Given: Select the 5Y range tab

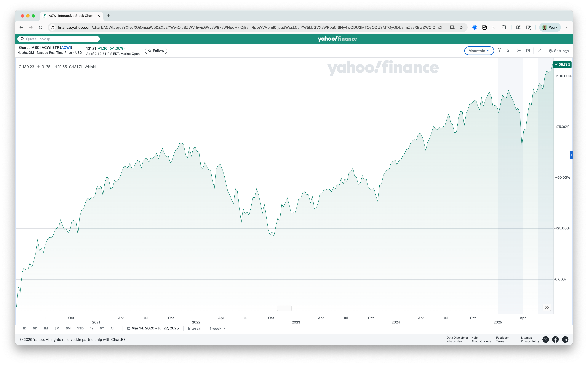Looking at the screenshot, I should (x=102, y=328).
